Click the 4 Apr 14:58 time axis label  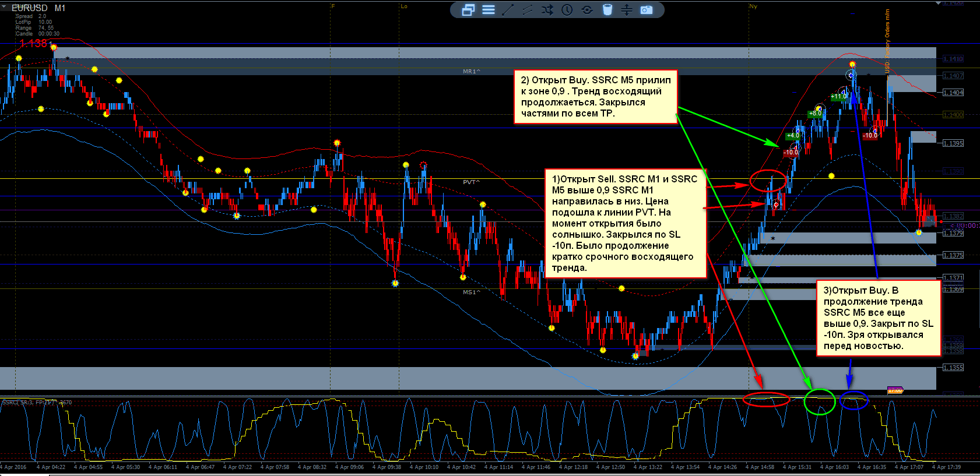[761, 467]
